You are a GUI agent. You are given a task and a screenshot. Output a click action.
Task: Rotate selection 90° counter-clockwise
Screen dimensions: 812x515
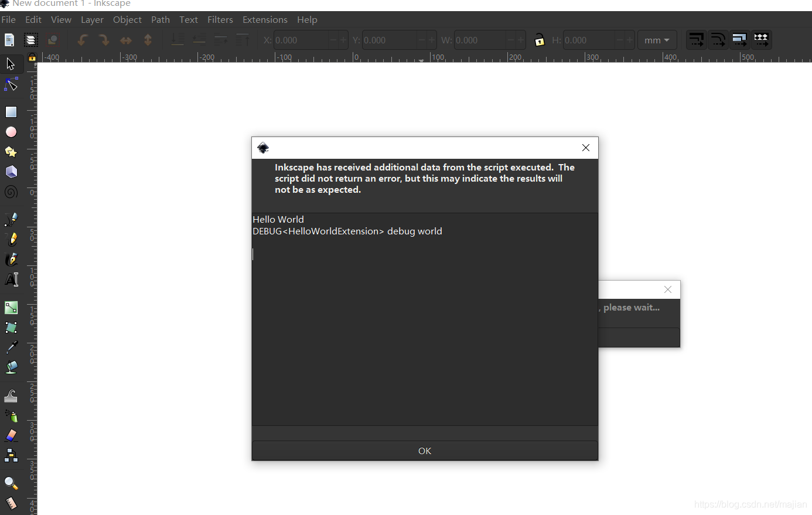[x=83, y=40]
